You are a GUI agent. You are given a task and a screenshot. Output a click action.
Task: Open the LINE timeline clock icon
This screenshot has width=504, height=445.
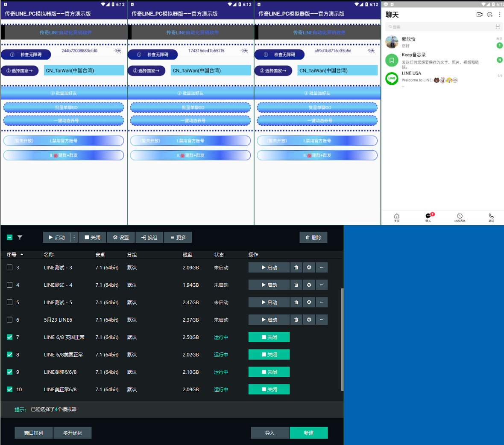tap(460, 217)
